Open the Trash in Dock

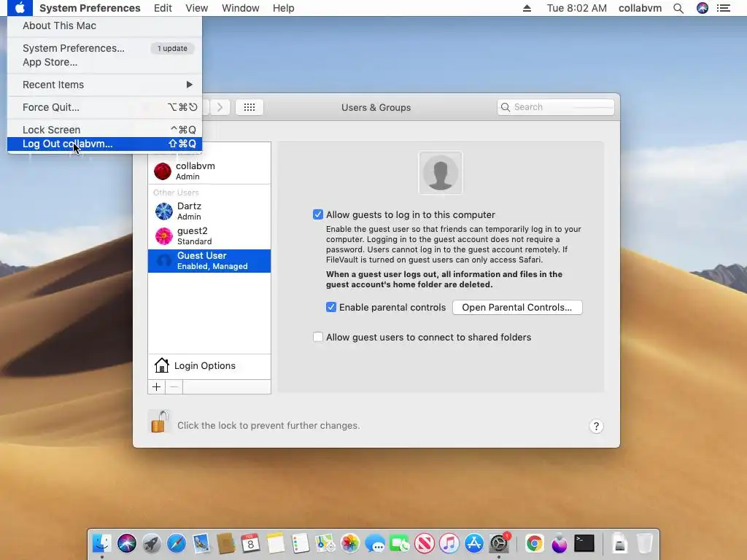(x=644, y=543)
